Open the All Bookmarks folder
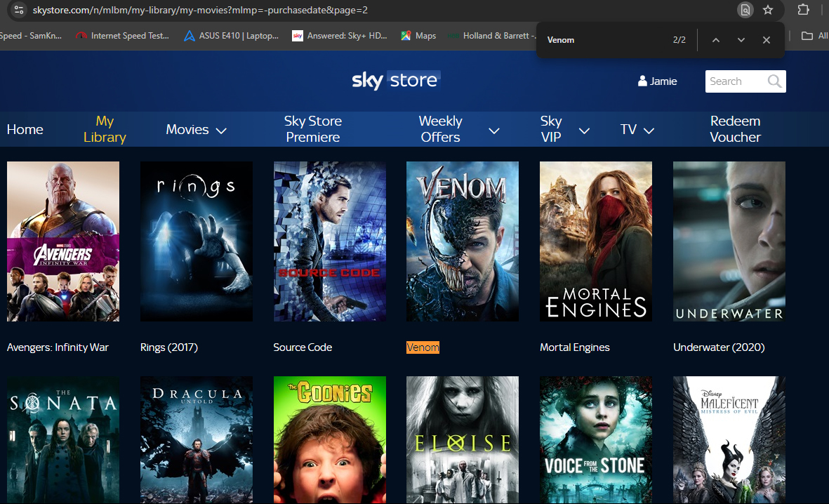 [x=815, y=36]
